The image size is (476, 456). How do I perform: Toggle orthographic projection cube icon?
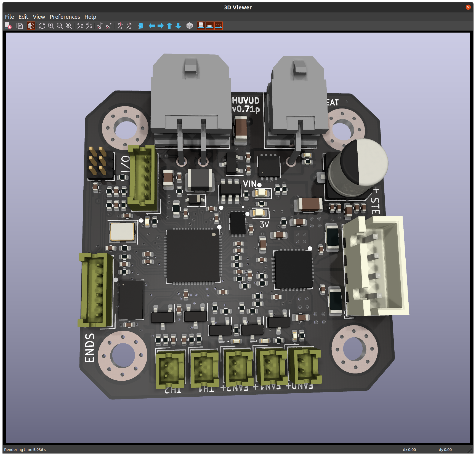pos(190,26)
